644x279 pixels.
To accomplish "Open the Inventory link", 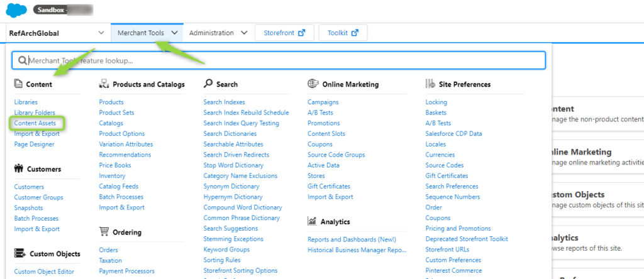I will tap(112, 175).
